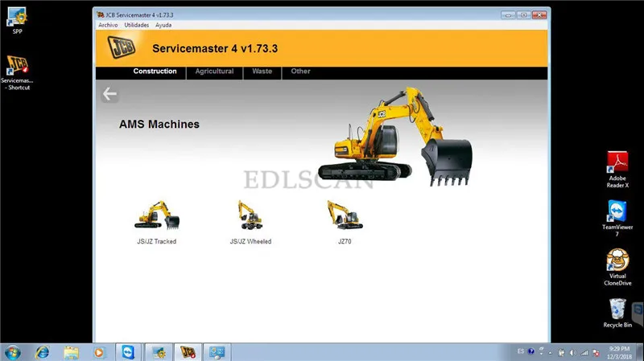Open Servicemaster Shortcut on desktop
This screenshot has width=644, height=361.
pyautogui.click(x=17, y=72)
